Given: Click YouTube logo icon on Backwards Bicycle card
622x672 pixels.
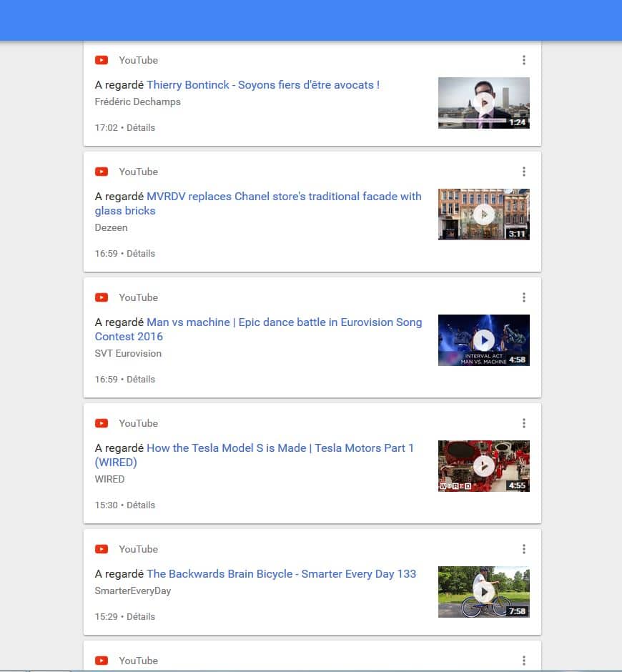Looking at the screenshot, I should click(x=102, y=550).
